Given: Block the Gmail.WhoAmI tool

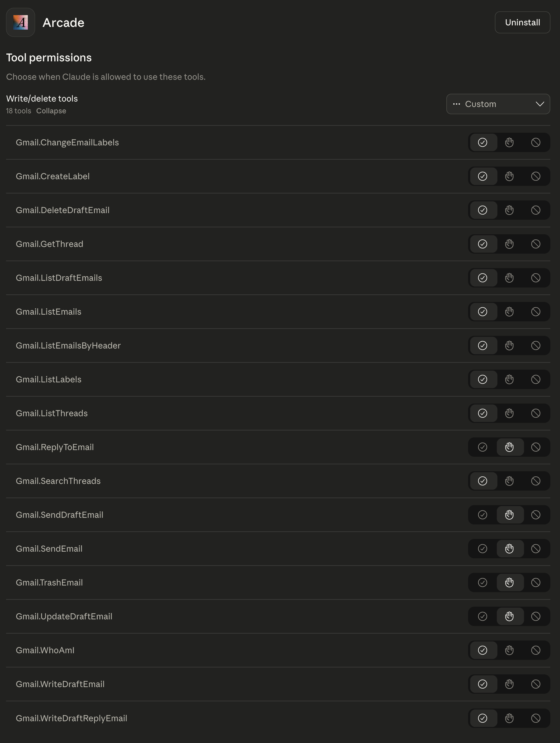Looking at the screenshot, I should tap(536, 650).
